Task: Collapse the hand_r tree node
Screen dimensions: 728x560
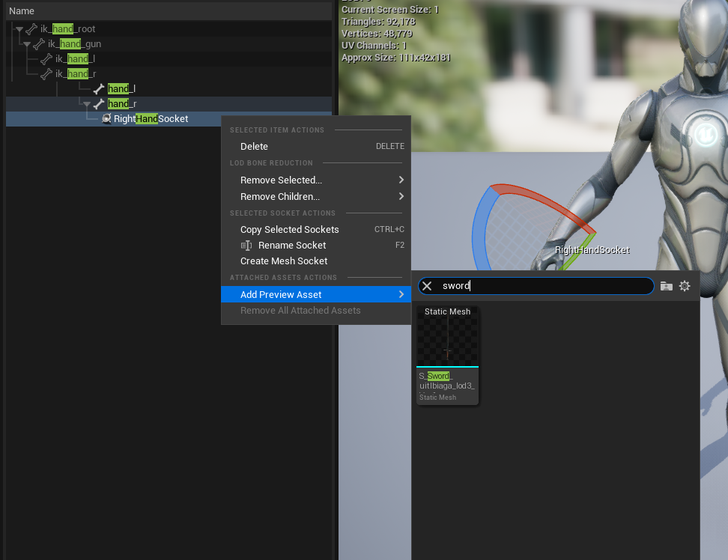Action: (x=87, y=104)
